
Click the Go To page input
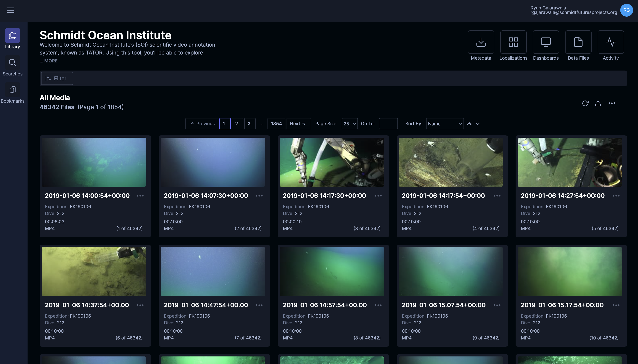(x=388, y=124)
